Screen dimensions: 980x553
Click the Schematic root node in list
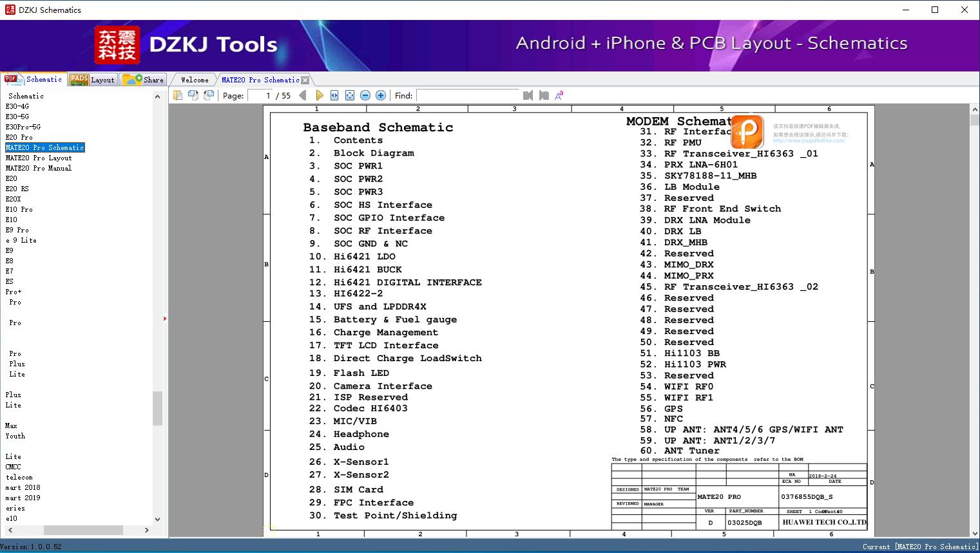(26, 96)
